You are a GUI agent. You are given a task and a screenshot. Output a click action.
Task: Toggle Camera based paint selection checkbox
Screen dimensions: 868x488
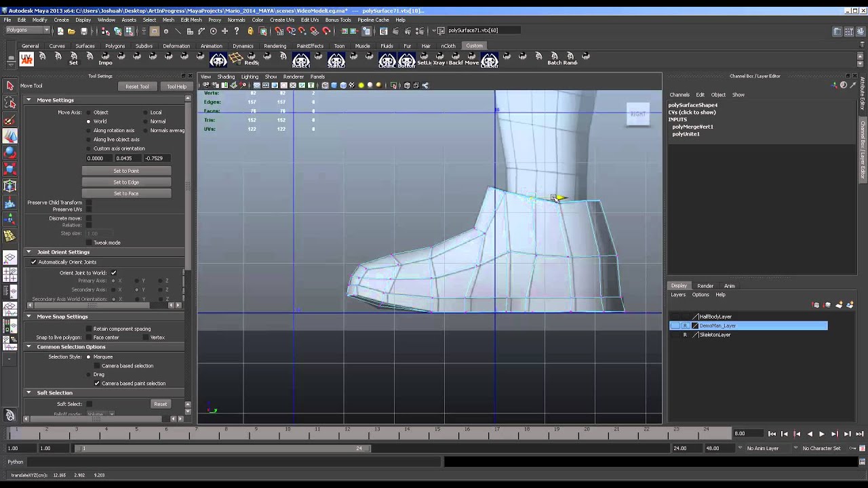tap(97, 384)
